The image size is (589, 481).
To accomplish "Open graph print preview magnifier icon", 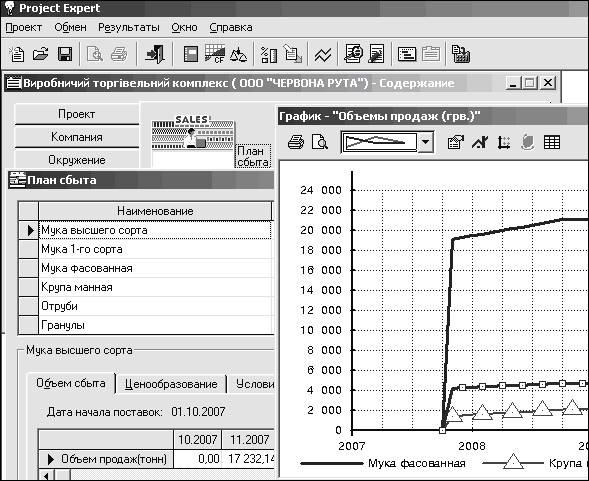I will 320,142.
